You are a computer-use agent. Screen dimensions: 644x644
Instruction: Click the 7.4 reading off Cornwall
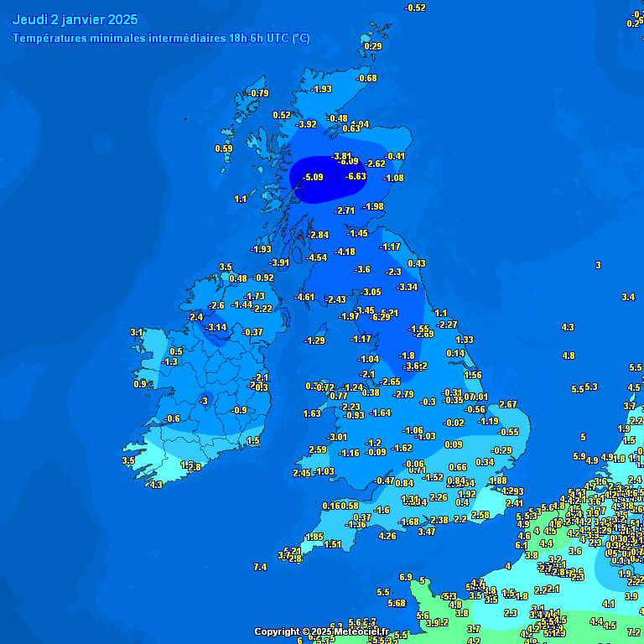coord(260,567)
